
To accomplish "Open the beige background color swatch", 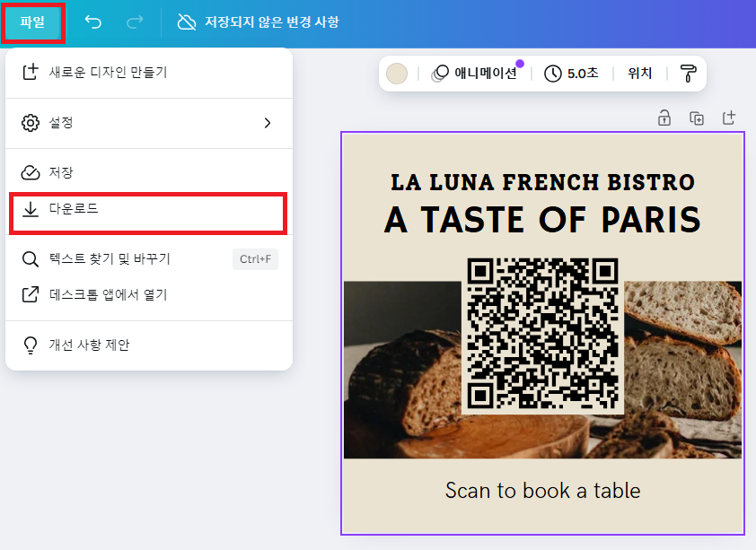I will click(x=397, y=74).
